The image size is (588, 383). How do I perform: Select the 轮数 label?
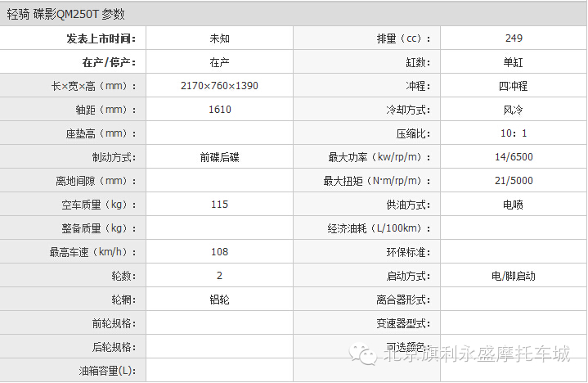coord(123,276)
